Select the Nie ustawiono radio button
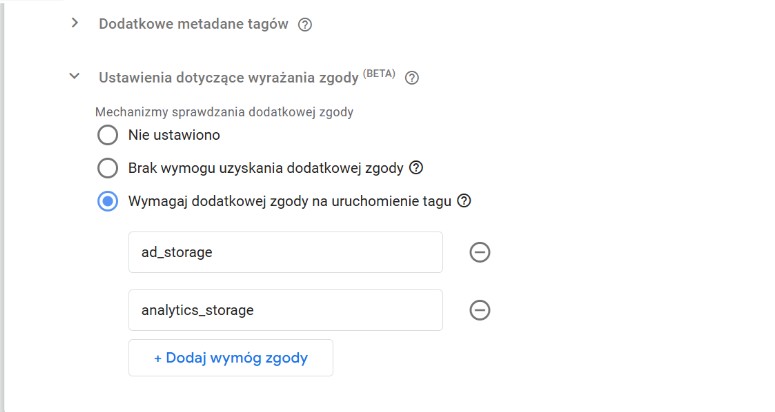The height and width of the screenshot is (412, 775). tap(108, 134)
